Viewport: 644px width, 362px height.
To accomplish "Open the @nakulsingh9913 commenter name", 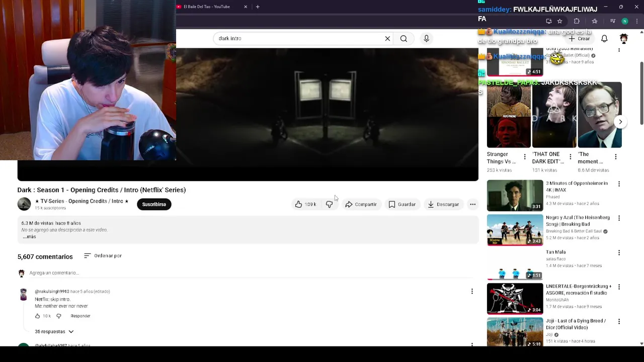I will [x=52, y=292].
